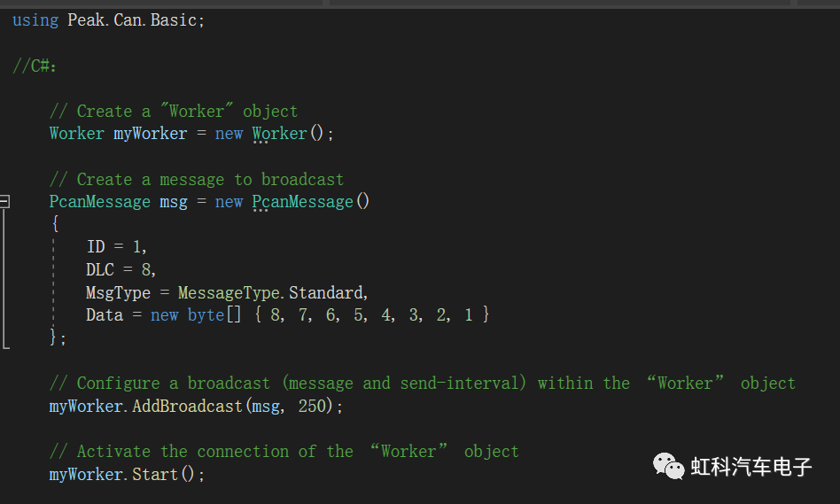Place cursor on the using keyword
The image size is (840, 504).
35,19
